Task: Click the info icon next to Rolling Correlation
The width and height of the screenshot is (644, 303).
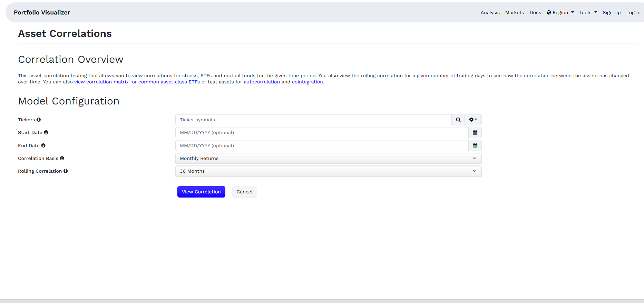Action: click(66, 171)
